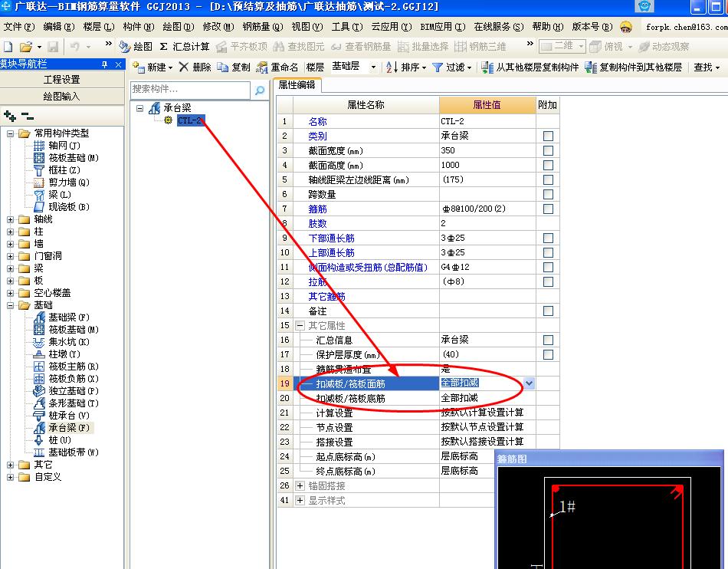
Task: Open 云应用(Y) menu
Action: [x=391, y=27]
